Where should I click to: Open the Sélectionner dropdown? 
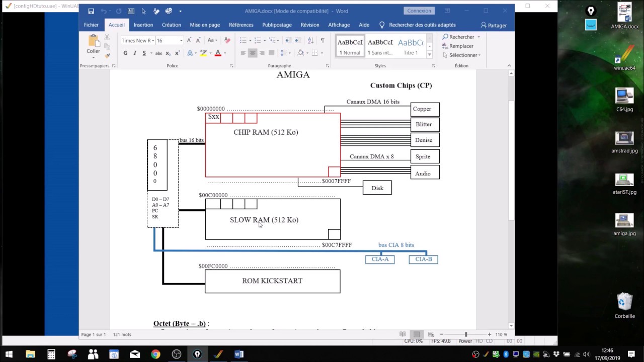click(x=461, y=55)
